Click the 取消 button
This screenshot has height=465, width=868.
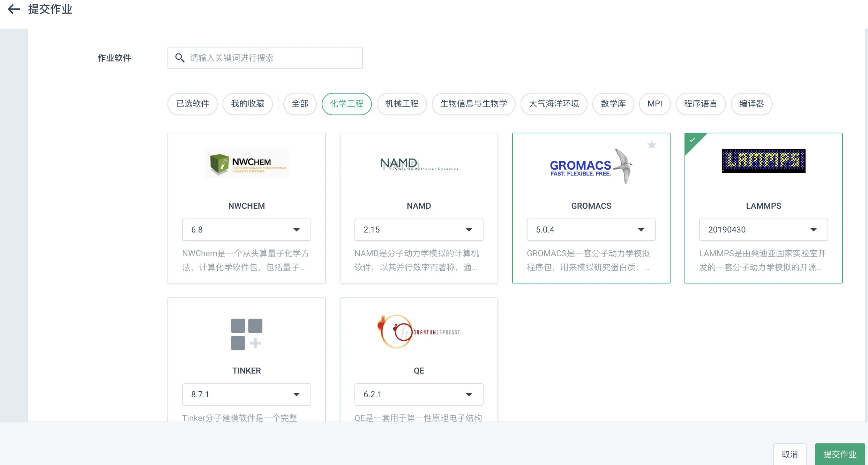click(x=790, y=454)
